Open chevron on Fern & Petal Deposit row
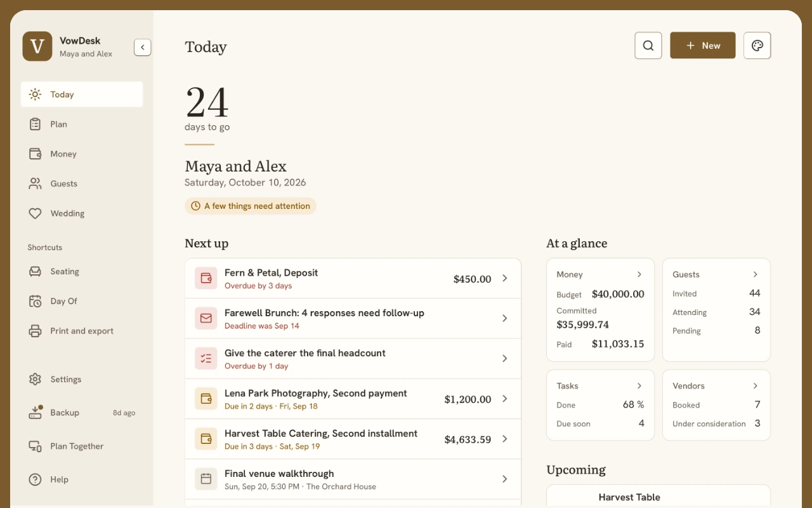The width and height of the screenshot is (812, 508). pyautogui.click(x=505, y=278)
